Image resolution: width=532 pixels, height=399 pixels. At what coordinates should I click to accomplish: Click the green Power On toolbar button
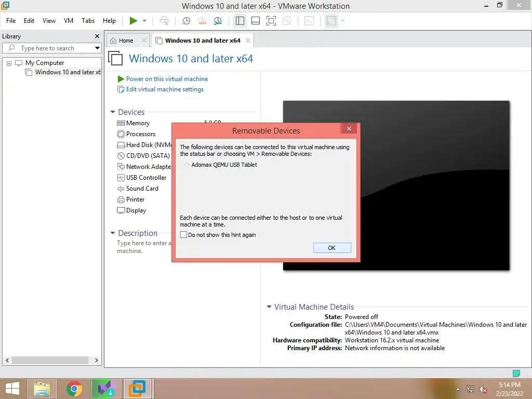tap(134, 21)
